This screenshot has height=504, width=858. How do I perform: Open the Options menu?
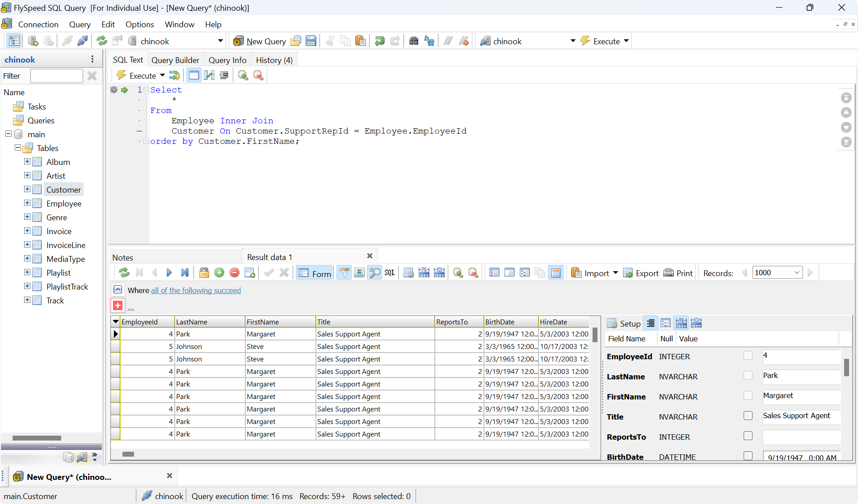point(139,24)
